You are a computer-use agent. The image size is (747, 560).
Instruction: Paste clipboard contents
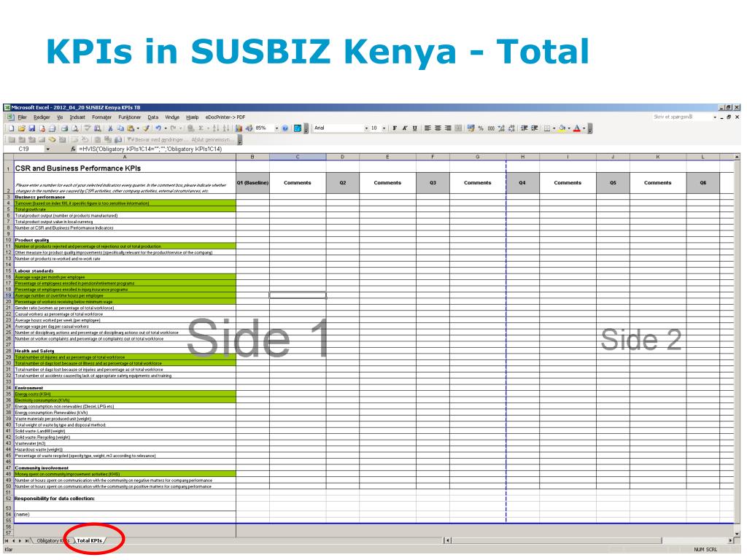pyautogui.click(x=131, y=128)
